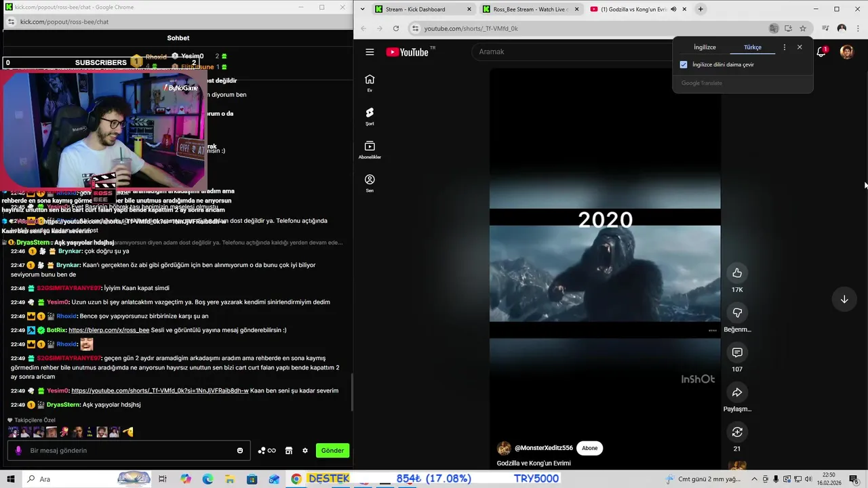Screen dimensions: 868x488
Task: Mute the YouTube tab audio icon
Action: [673, 9]
